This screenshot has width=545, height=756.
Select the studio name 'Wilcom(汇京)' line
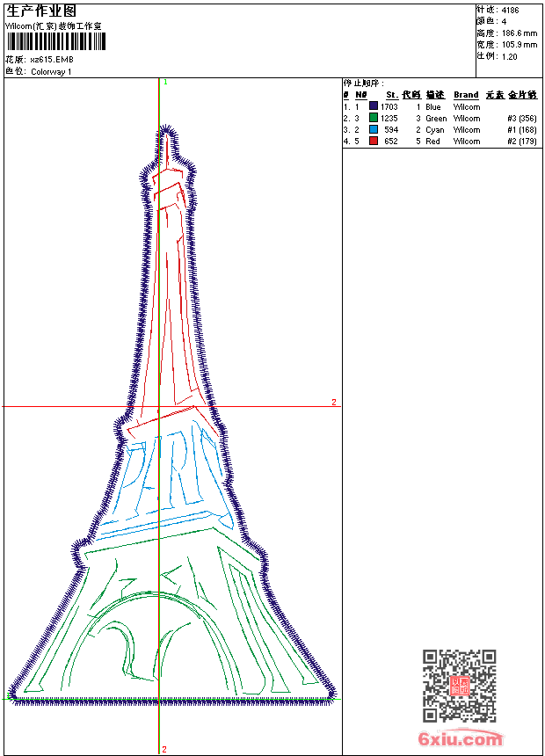53,26
